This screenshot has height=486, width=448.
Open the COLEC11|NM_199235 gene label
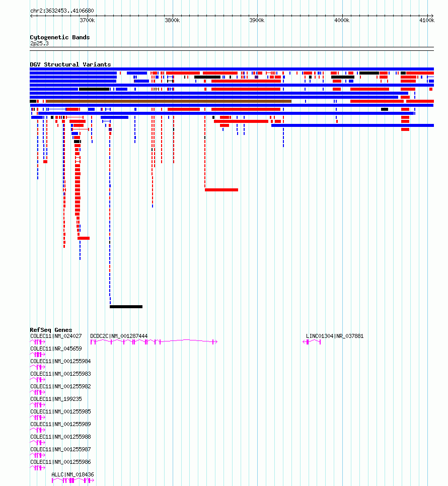56,399
